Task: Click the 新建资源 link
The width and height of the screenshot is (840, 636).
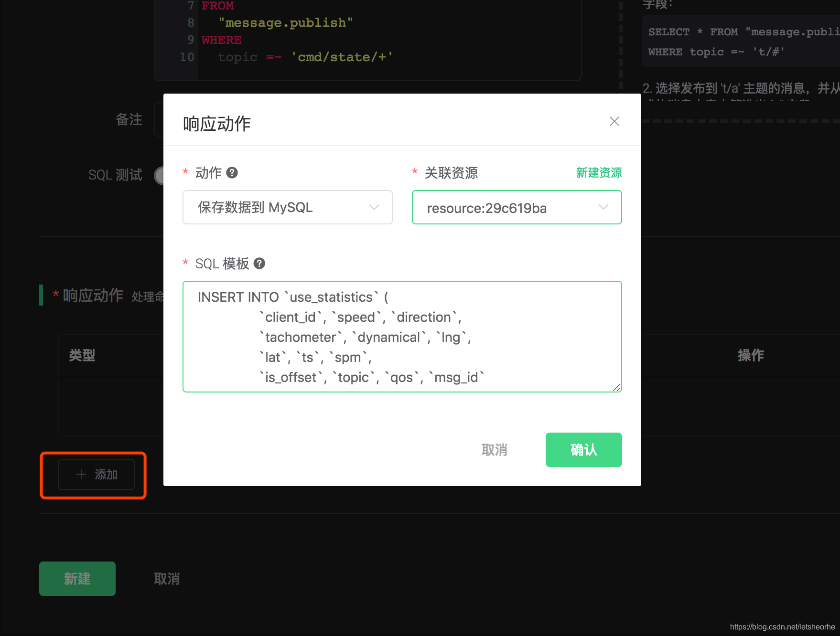Action: point(599,172)
